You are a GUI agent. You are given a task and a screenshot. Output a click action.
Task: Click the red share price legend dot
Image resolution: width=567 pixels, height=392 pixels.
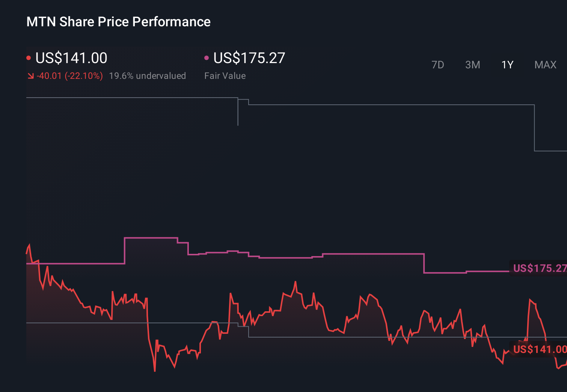[29, 58]
